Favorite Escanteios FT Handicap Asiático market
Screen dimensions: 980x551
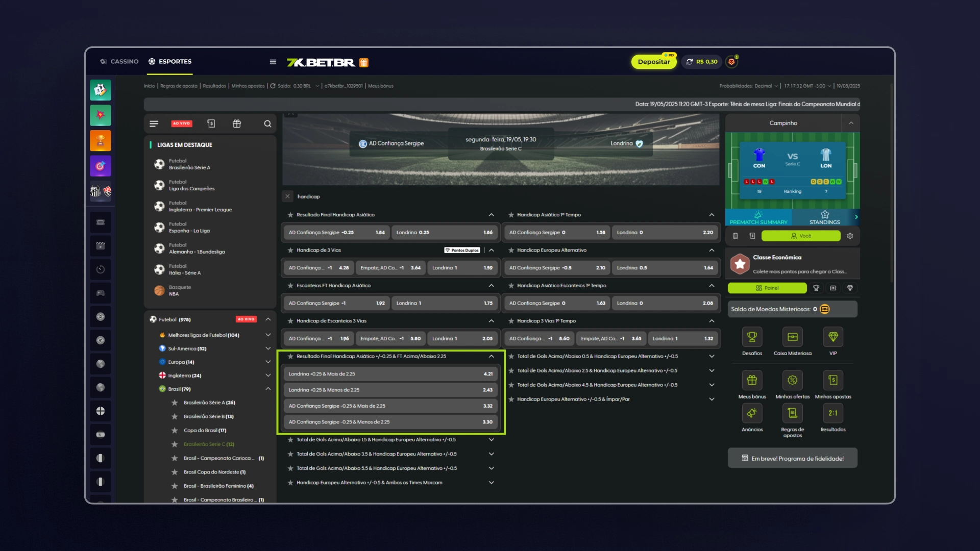290,286
